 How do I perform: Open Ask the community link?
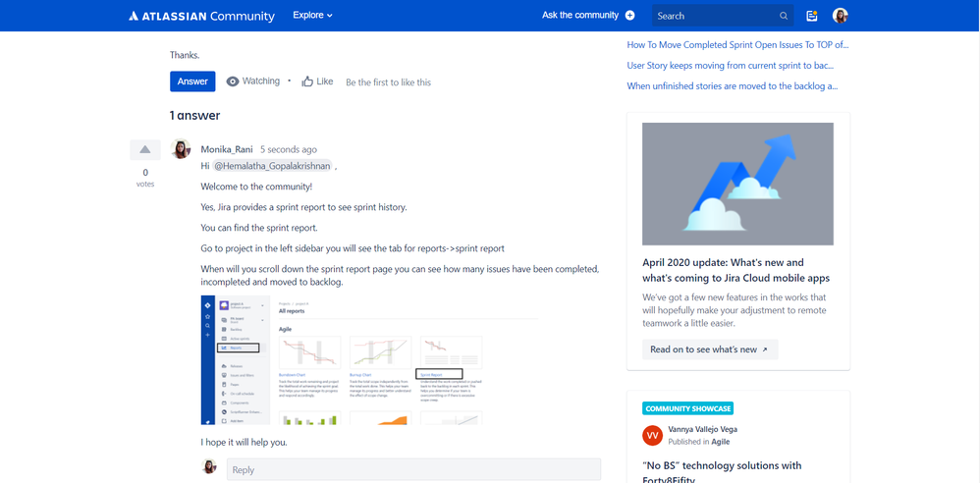(580, 15)
